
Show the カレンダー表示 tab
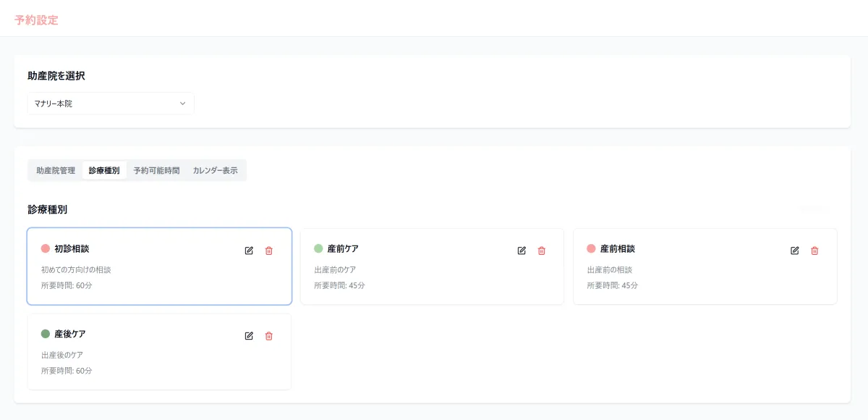point(215,171)
